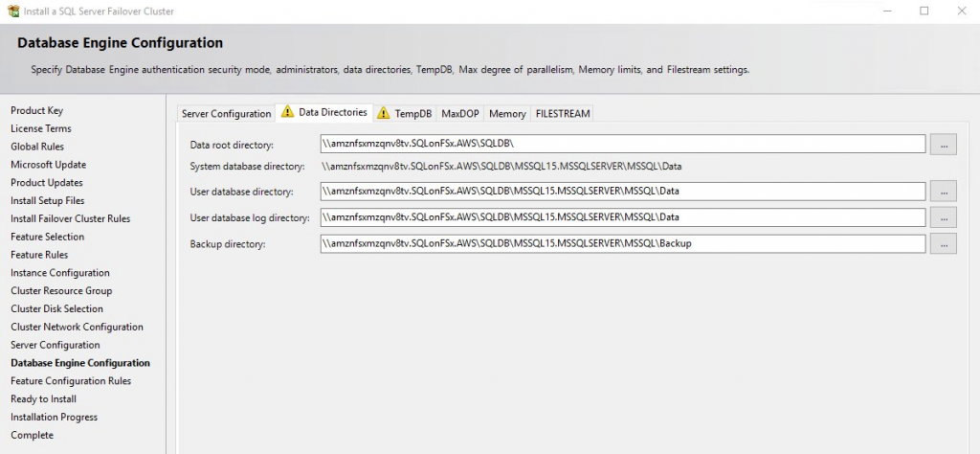Browse for the User database directory
Screen dimensions: 980x454
(x=943, y=191)
